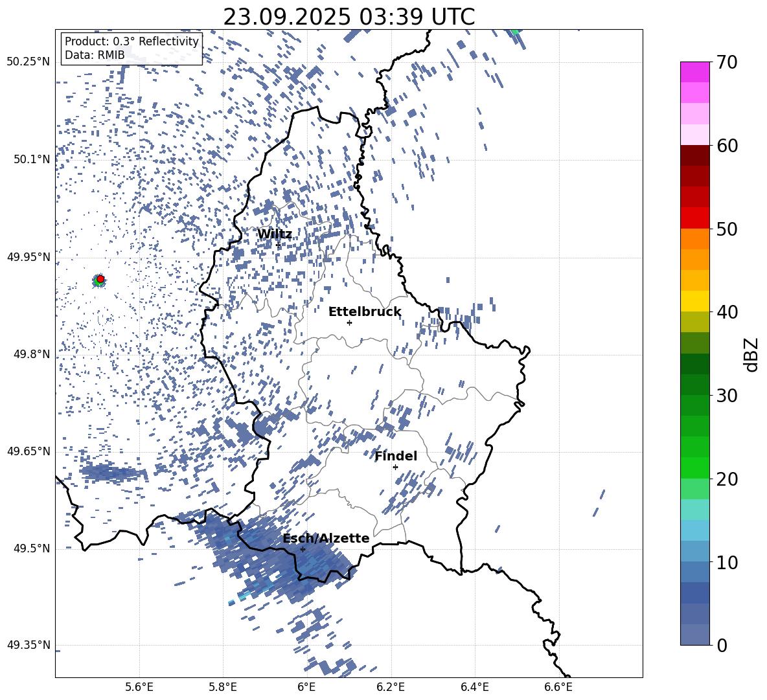The height and width of the screenshot is (700, 767).
Task: Click the 5.6°E longitude label
Action: coord(139,687)
